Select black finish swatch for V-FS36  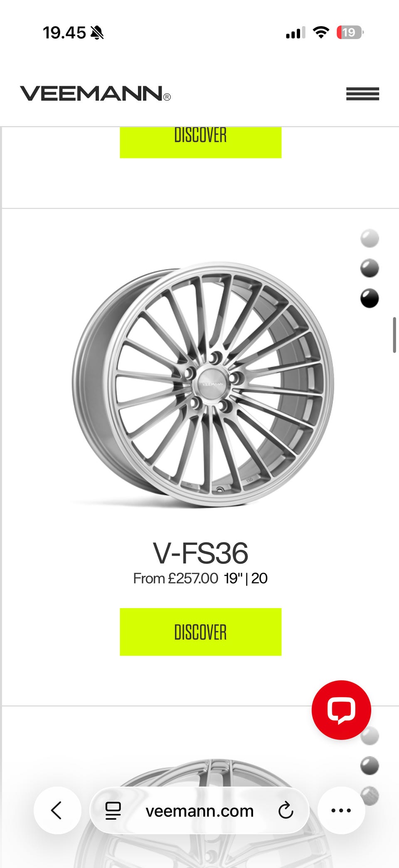tap(369, 298)
